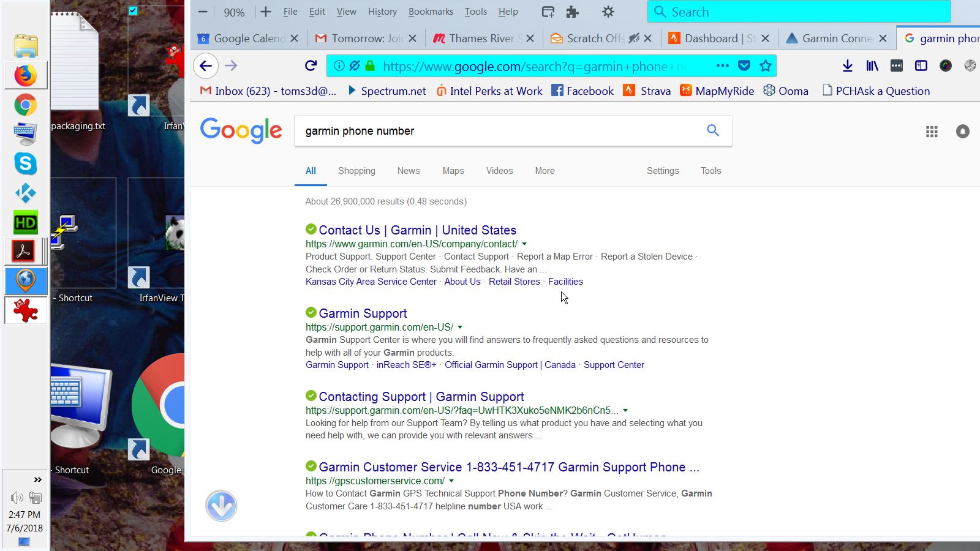The height and width of the screenshot is (551, 980).
Task: Open the Facebook bookmark
Action: point(582,91)
